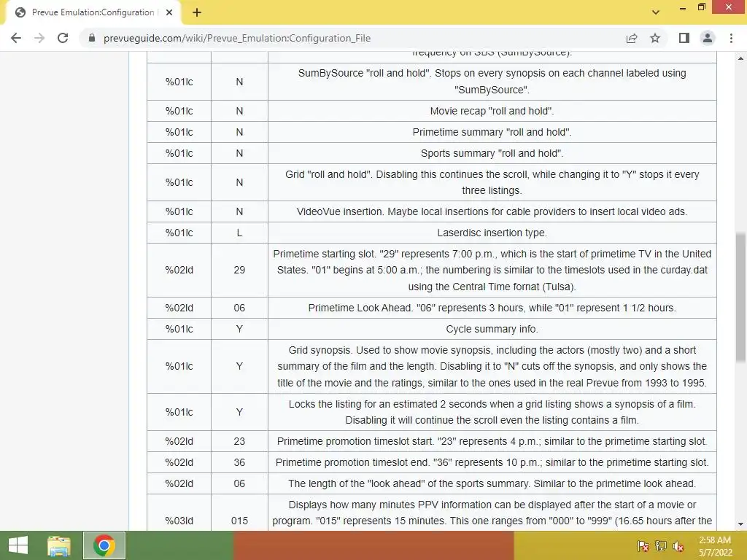The height and width of the screenshot is (560, 747).
Task: Open the Windows Start menu
Action: pyautogui.click(x=18, y=545)
